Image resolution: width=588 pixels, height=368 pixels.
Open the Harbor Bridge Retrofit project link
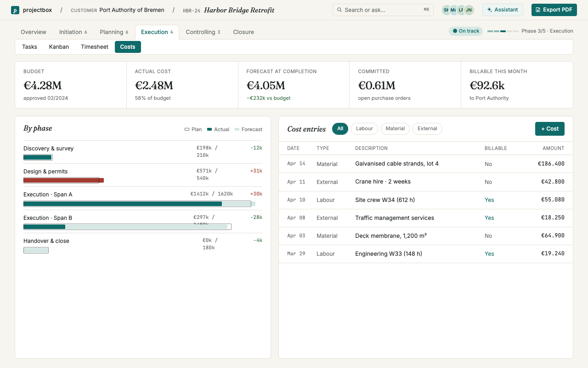pyautogui.click(x=239, y=10)
